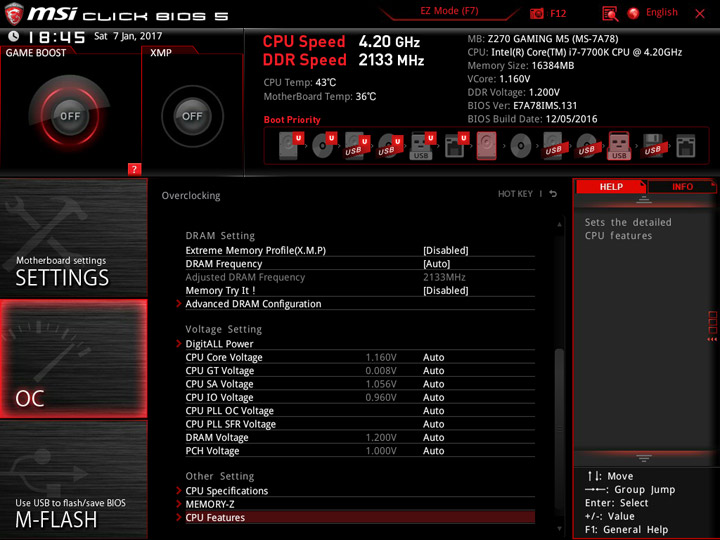Select the legacy CD/DVD boot icon without badge
Image resolution: width=720 pixels, height=540 pixels.
click(x=520, y=146)
